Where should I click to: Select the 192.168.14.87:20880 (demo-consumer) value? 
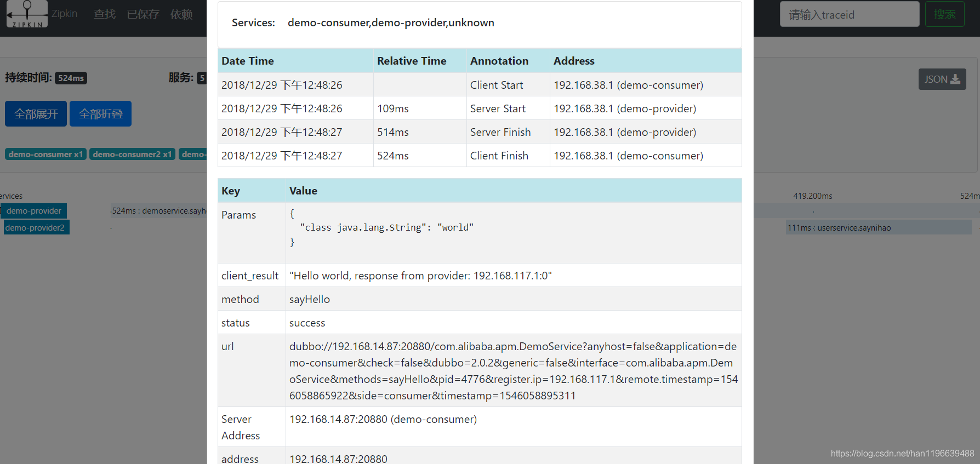point(383,419)
